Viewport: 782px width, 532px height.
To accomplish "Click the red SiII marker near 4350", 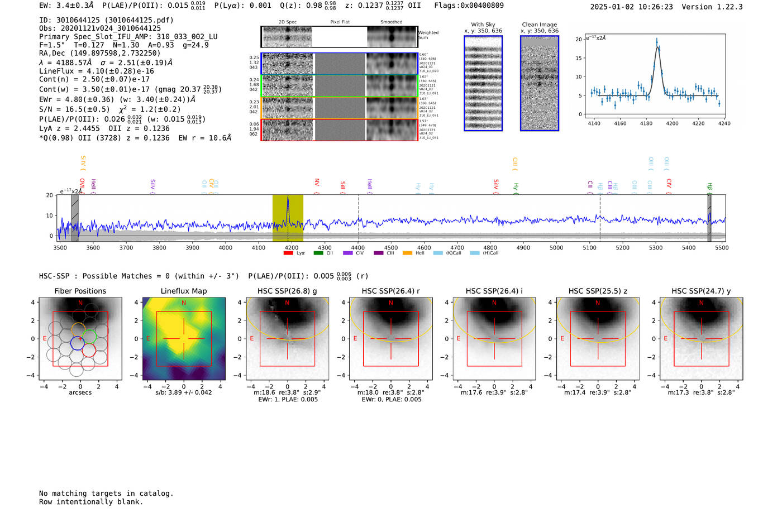I will coord(343,186).
